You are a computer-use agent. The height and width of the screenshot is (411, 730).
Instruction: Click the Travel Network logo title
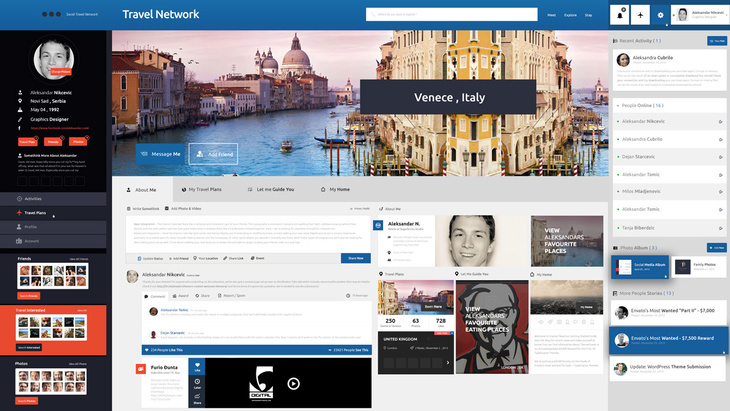tap(161, 14)
